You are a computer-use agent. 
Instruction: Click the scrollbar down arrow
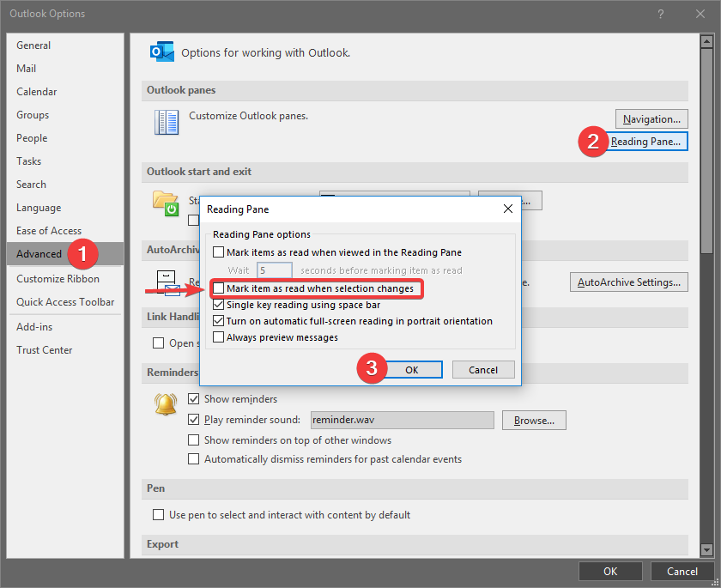click(x=706, y=549)
